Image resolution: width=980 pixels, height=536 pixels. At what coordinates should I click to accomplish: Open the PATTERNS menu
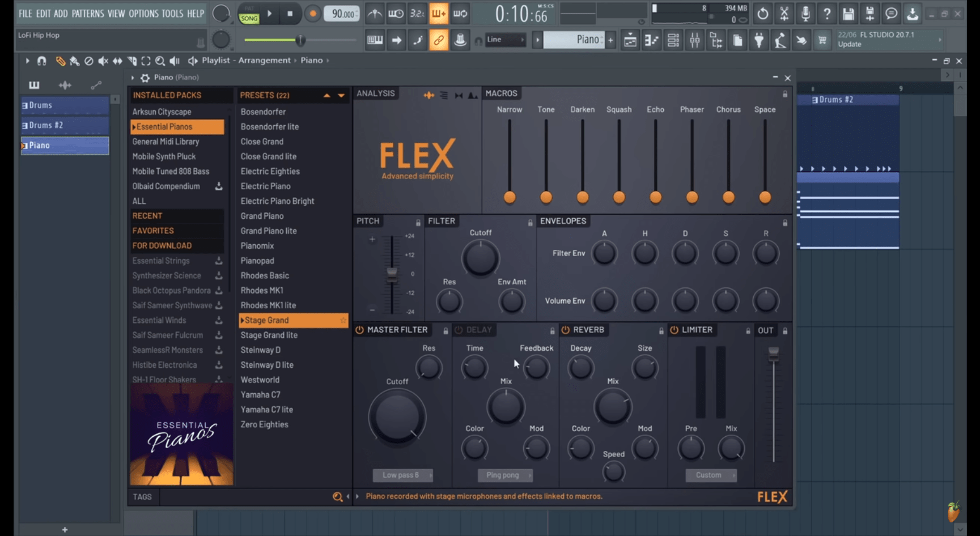click(88, 14)
